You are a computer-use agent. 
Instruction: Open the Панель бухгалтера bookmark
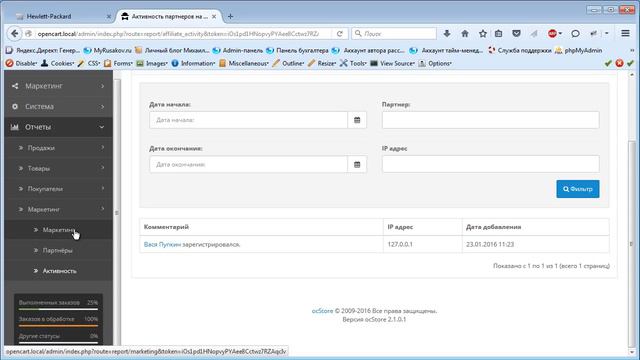(297, 50)
